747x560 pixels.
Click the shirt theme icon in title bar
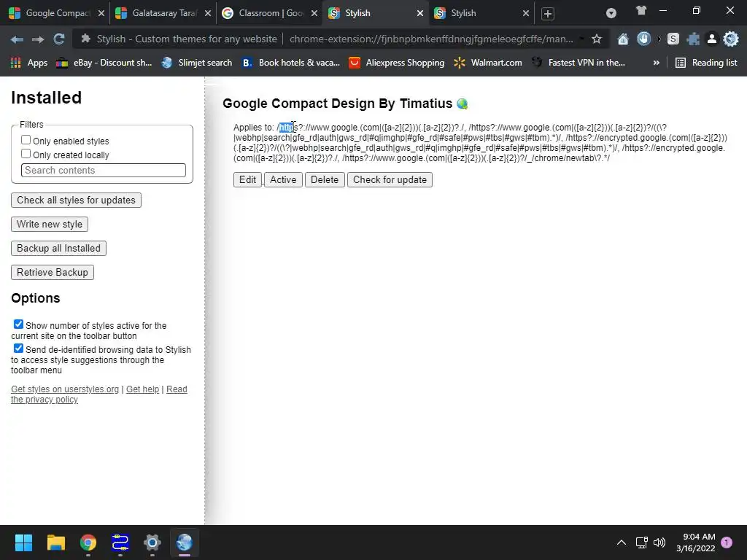[641, 10]
